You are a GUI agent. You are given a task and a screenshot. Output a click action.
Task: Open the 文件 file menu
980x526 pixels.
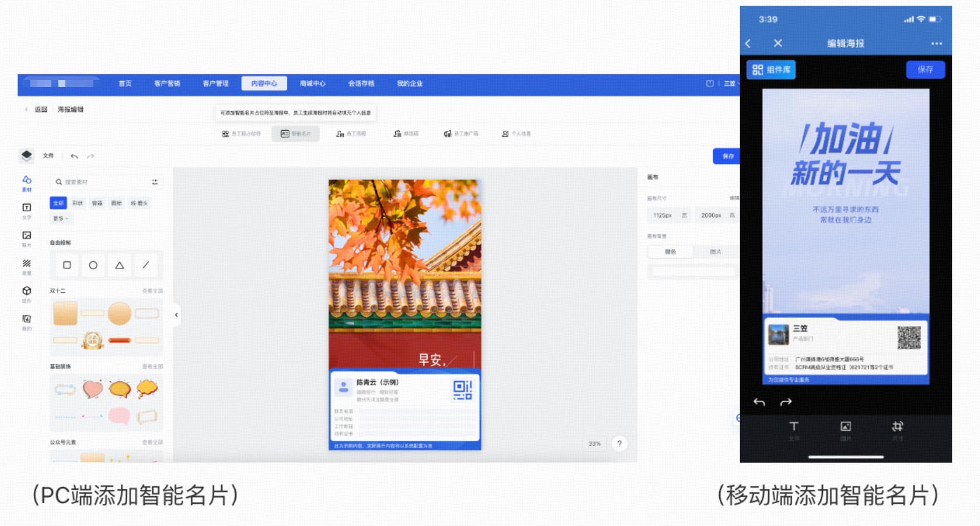point(48,156)
